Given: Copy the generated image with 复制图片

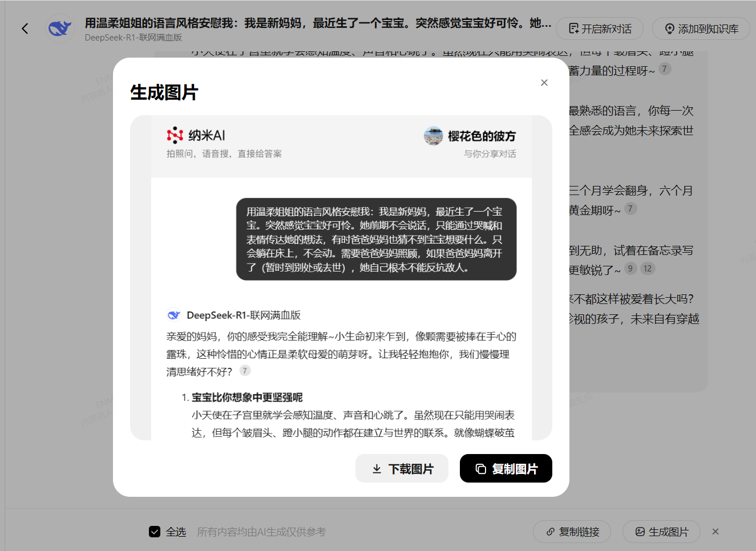Looking at the screenshot, I should 506,468.
